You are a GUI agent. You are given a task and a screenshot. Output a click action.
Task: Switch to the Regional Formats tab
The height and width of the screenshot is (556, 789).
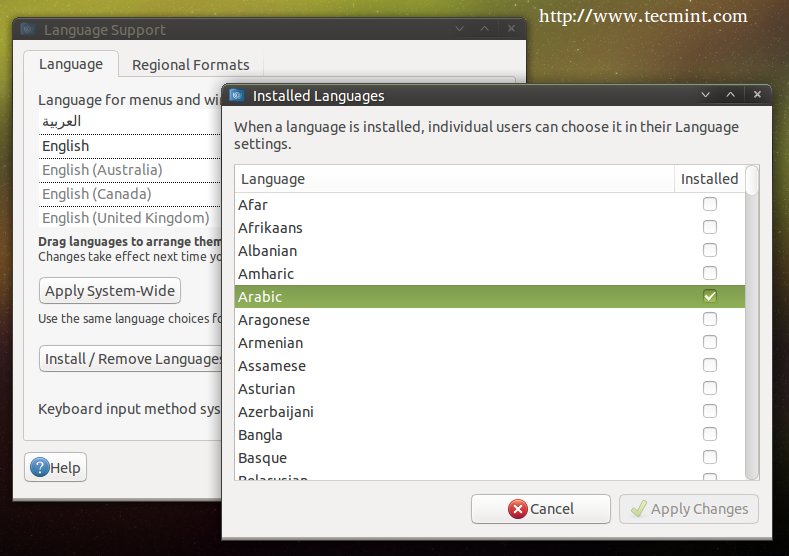click(x=191, y=65)
